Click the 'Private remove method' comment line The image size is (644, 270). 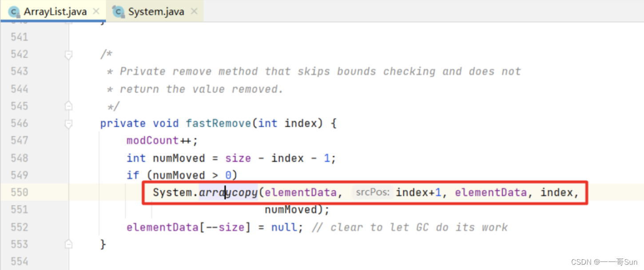pos(314,71)
